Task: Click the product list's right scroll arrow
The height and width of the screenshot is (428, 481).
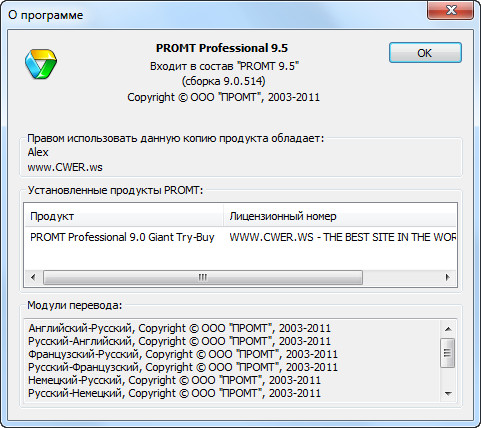Action: click(x=448, y=277)
